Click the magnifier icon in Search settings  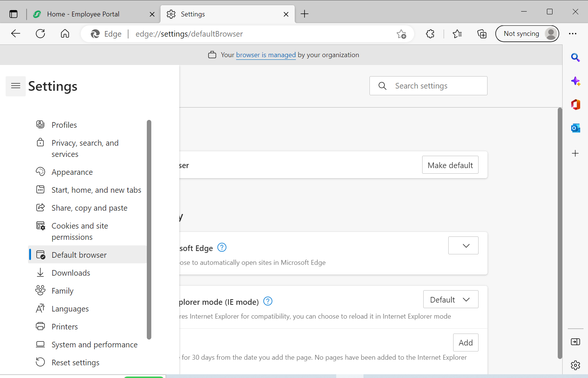(x=382, y=86)
